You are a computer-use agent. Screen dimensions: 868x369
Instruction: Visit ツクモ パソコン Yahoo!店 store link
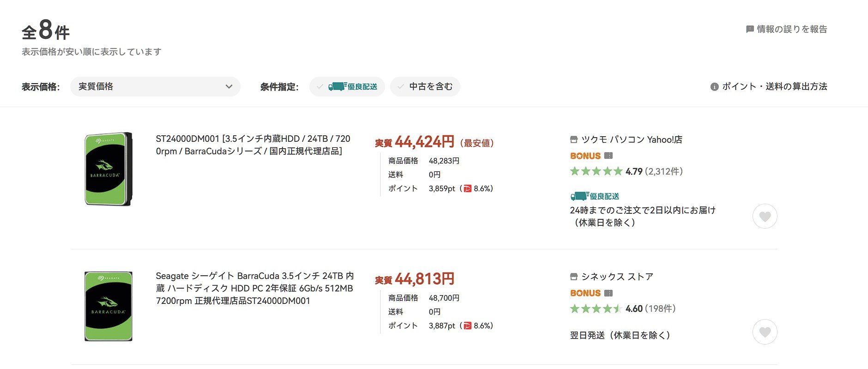tap(632, 139)
